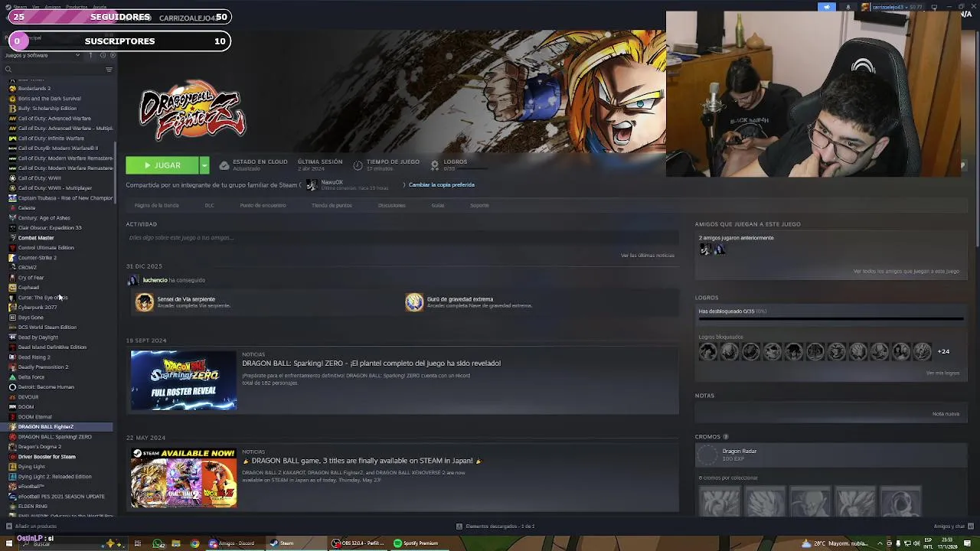Open the Soporte tab
This screenshot has height=551, width=980.
coord(479,205)
